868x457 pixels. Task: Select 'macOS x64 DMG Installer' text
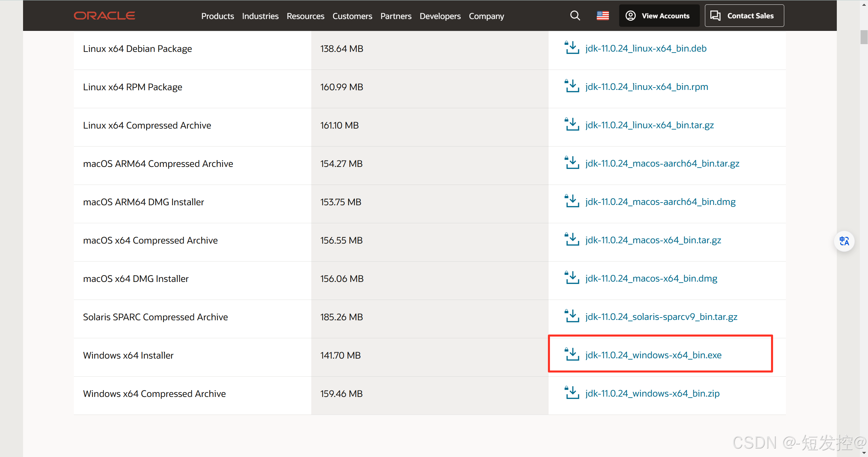pos(136,279)
